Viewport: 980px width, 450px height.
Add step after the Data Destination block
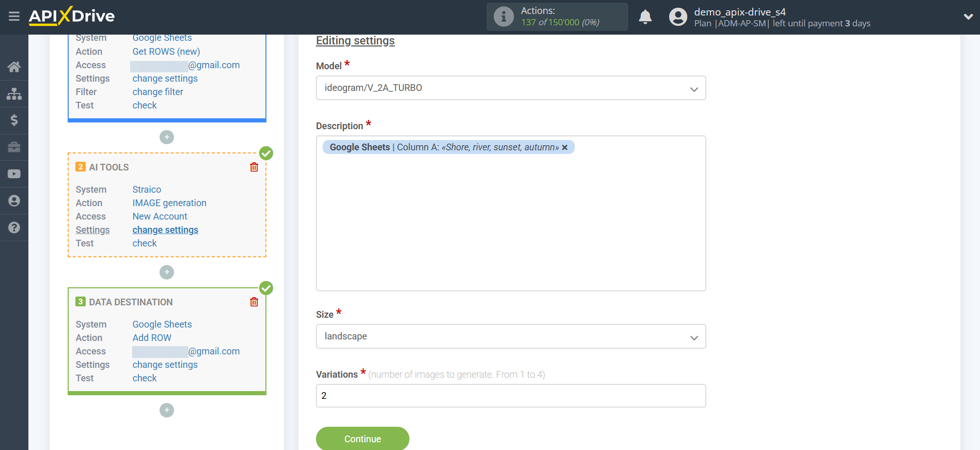(x=167, y=410)
